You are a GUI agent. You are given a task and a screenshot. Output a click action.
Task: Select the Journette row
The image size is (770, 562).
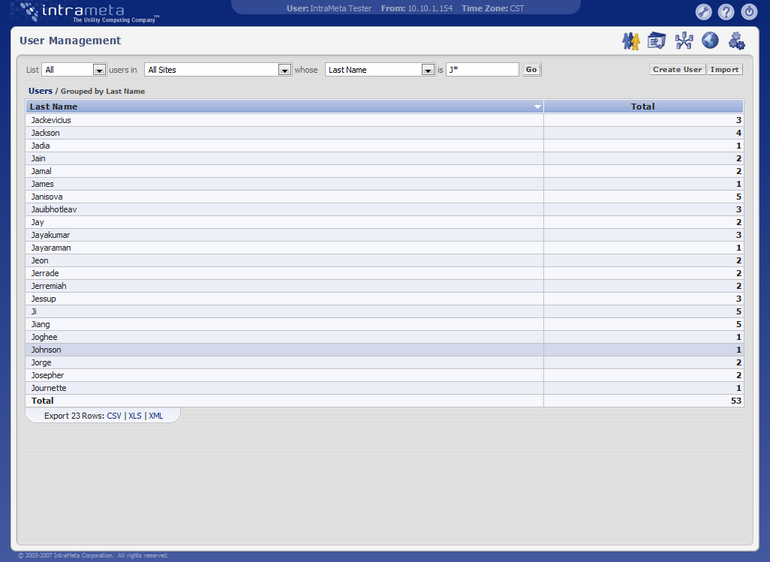tap(385, 389)
